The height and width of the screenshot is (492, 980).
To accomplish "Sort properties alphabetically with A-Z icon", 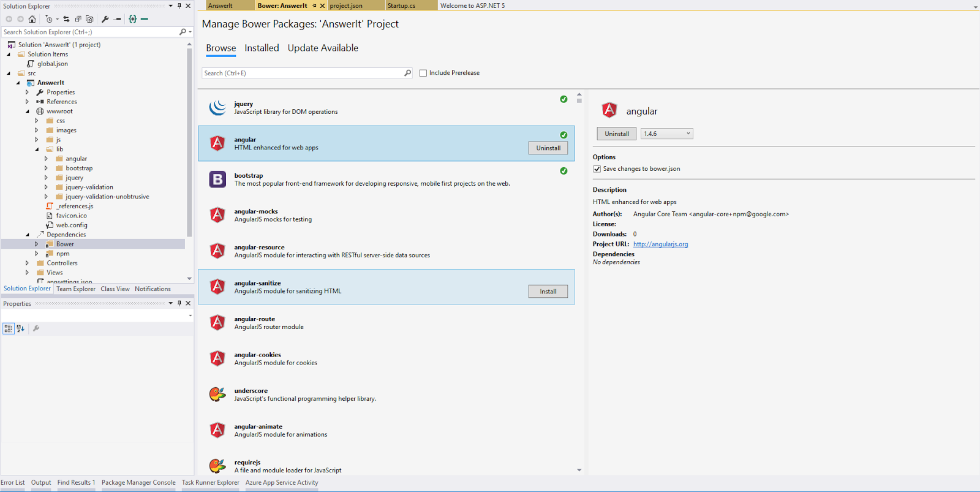I will coord(20,328).
